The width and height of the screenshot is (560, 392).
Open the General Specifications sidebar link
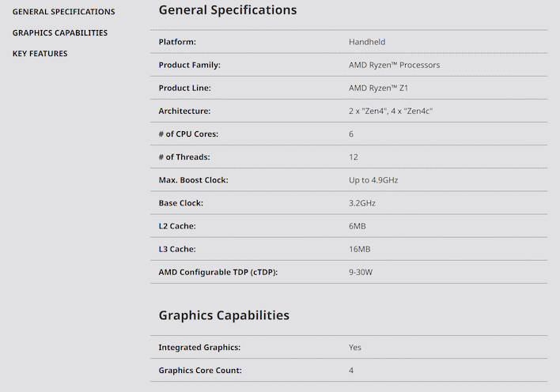pos(63,12)
